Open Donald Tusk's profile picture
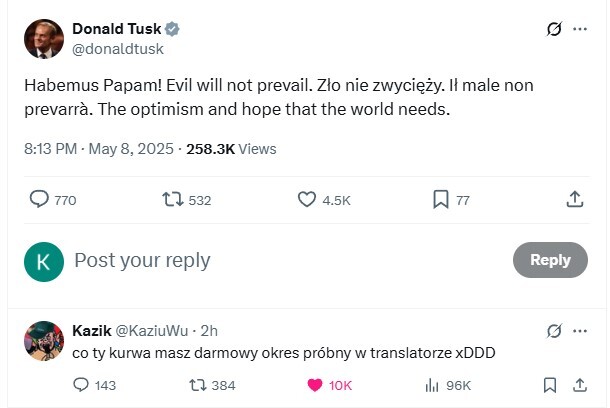This screenshot has width=610, height=408. (43, 37)
